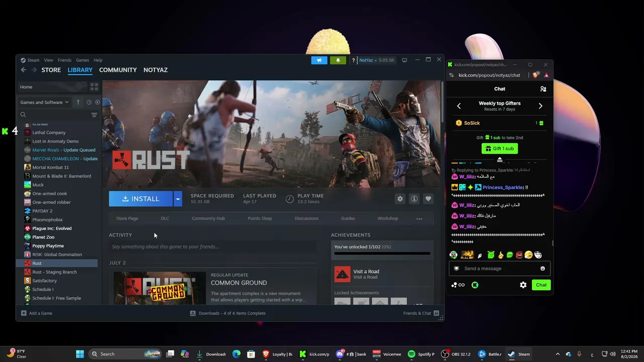
Task: Expand the Games and Software dropdown
Action: (x=44, y=102)
